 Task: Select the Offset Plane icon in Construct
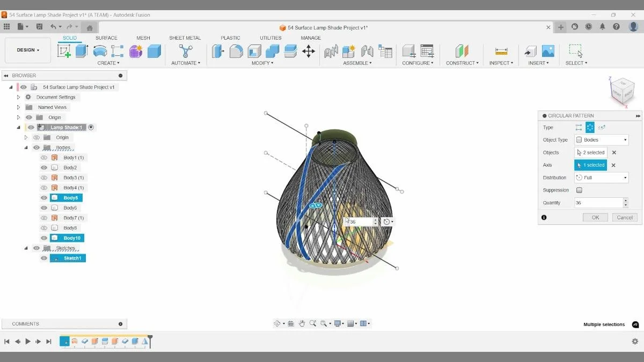[x=462, y=51]
